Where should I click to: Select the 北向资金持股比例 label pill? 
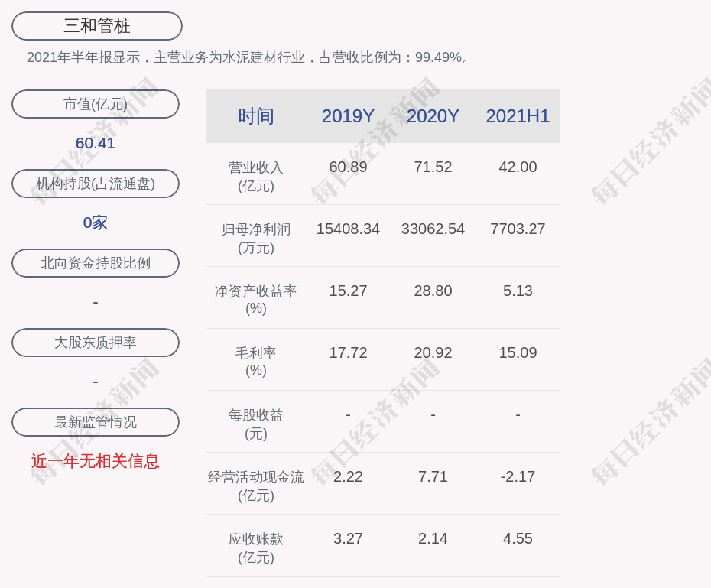pyautogui.click(x=96, y=263)
